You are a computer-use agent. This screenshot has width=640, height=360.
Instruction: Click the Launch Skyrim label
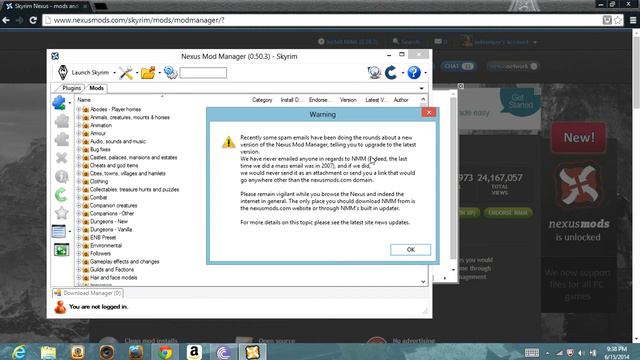click(x=90, y=73)
